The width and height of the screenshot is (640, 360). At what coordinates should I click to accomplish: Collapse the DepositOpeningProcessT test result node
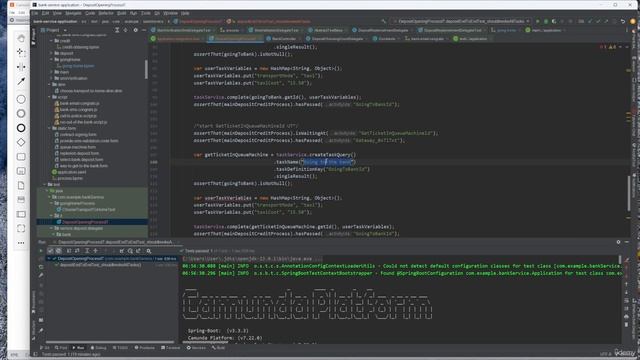tap(49, 259)
